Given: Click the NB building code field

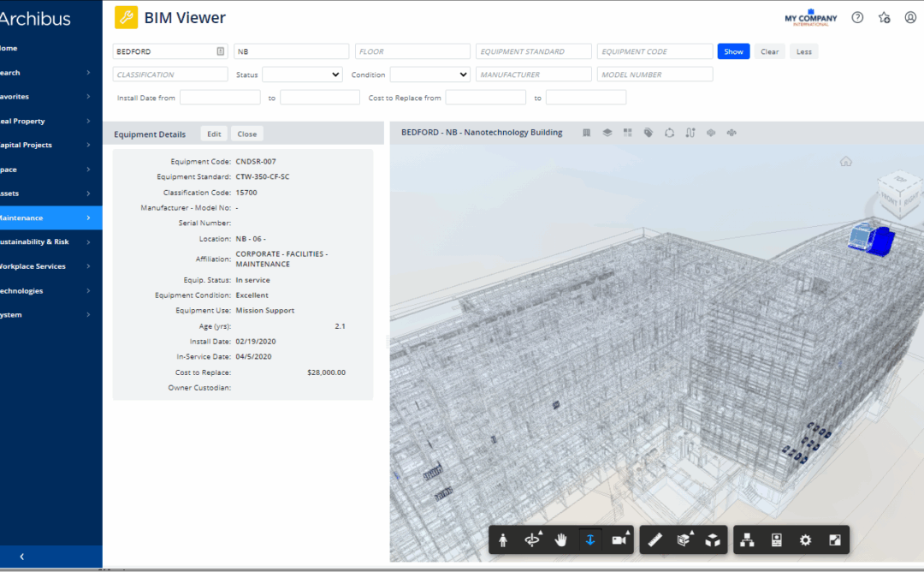Looking at the screenshot, I should click(x=291, y=51).
